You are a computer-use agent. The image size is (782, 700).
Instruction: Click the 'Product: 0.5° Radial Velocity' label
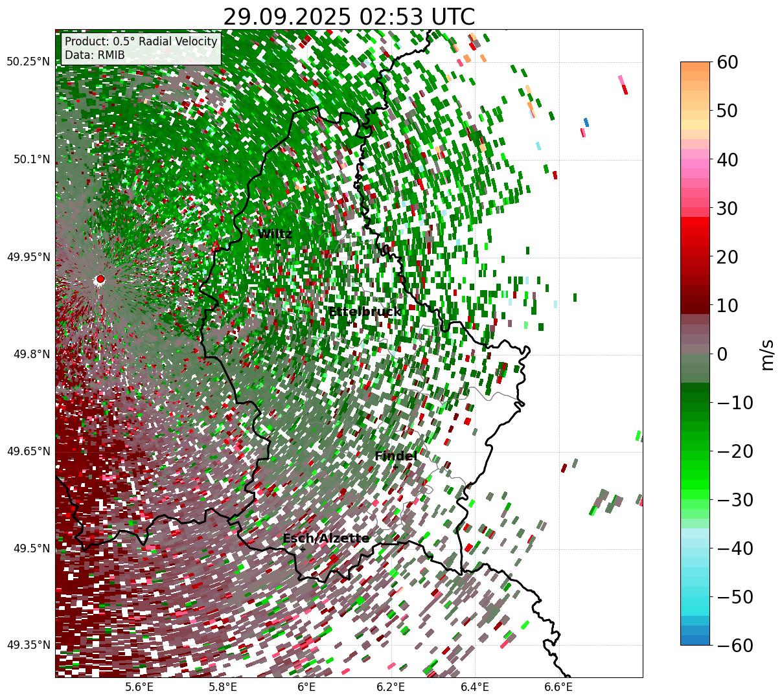pyautogui.click(x=141, y=41)
